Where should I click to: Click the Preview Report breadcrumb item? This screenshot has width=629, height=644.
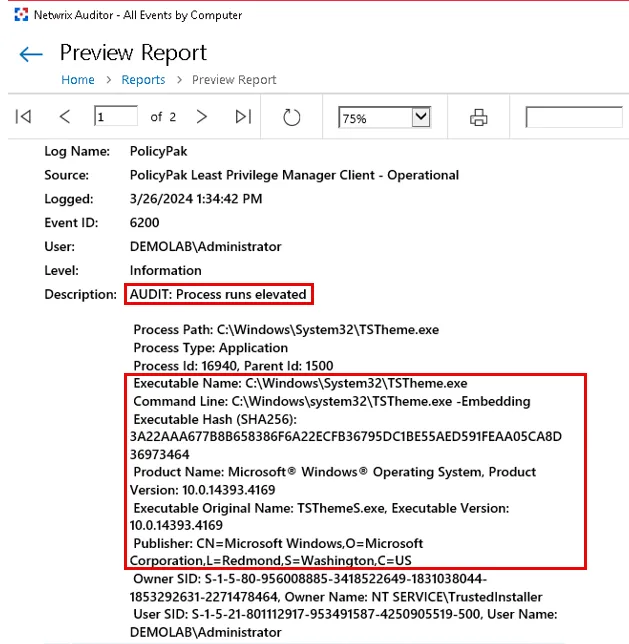234,80
